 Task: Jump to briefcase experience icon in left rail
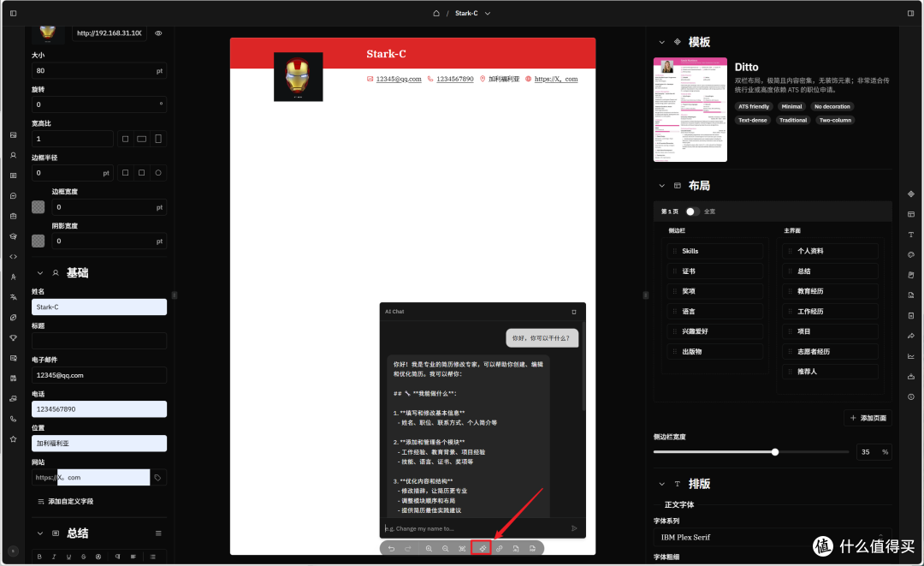tap(14, 216)
